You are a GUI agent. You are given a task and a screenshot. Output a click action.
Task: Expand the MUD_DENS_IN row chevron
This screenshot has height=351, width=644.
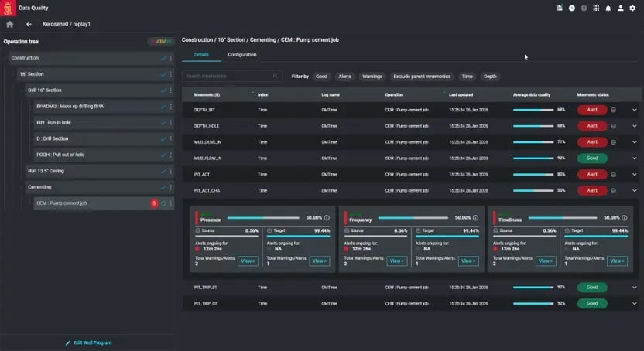pos(635,142)
